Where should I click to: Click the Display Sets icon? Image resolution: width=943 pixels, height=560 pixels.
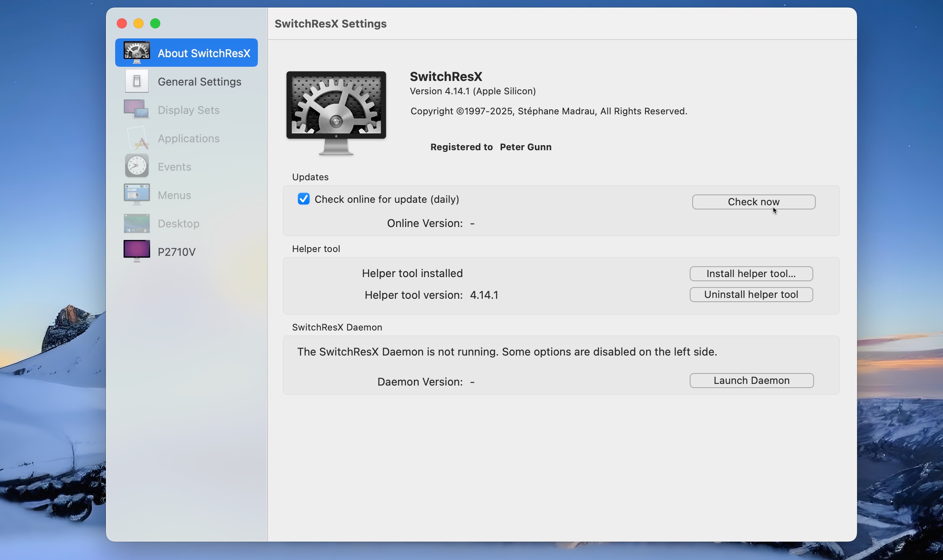(136, 109)
